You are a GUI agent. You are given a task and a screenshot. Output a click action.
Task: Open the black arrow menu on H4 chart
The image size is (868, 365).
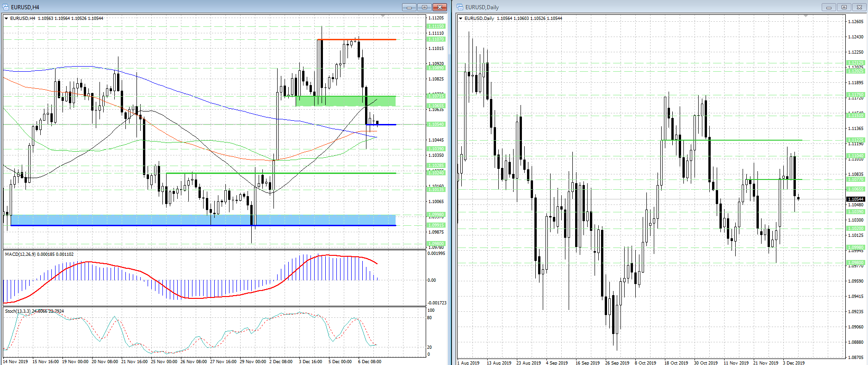click(x=6, y=19)
